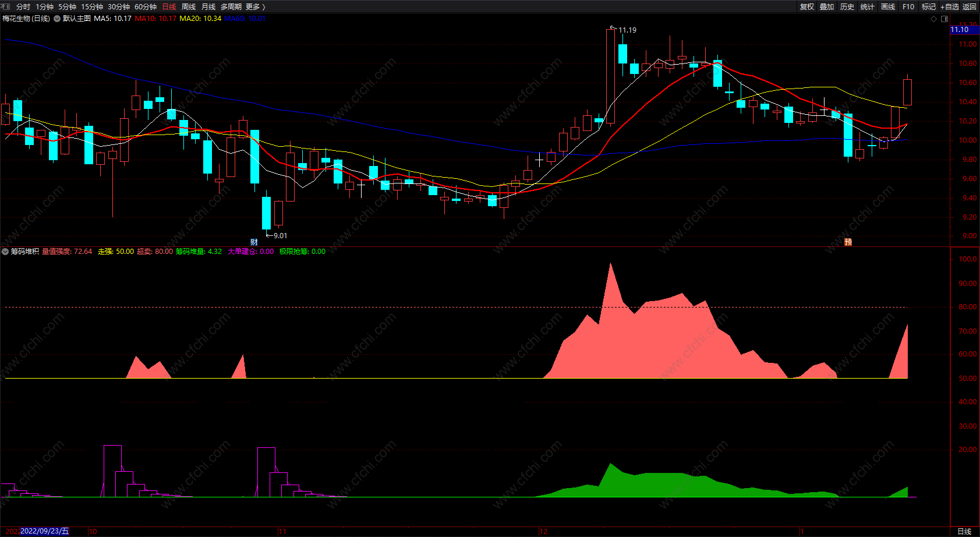This screenshot has width=980, height=537.
Task: Open the 统计 statistics button
Action: 868,7
